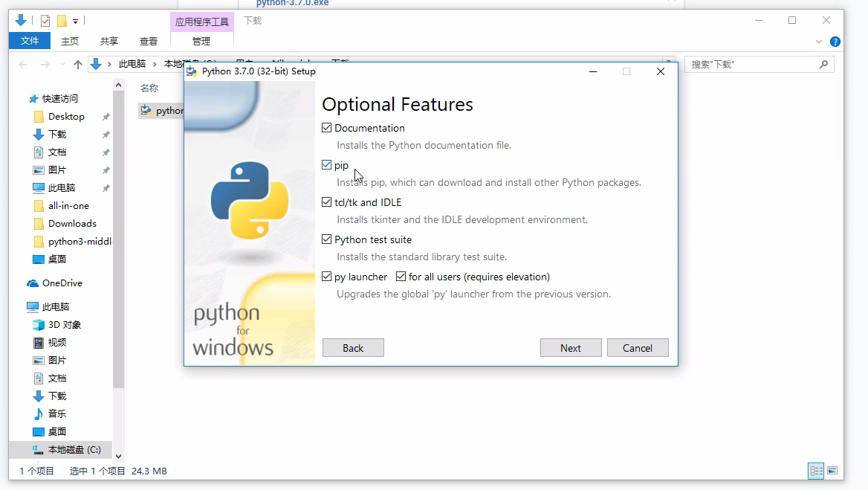Click the New Folder icon in Quick Access Toolbar

tap(62, 21)
